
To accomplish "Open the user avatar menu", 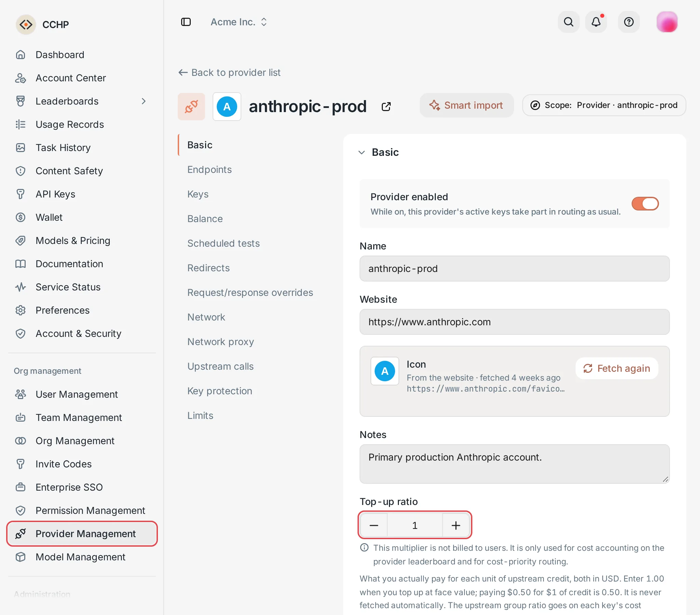I will [x=667, y=22].
